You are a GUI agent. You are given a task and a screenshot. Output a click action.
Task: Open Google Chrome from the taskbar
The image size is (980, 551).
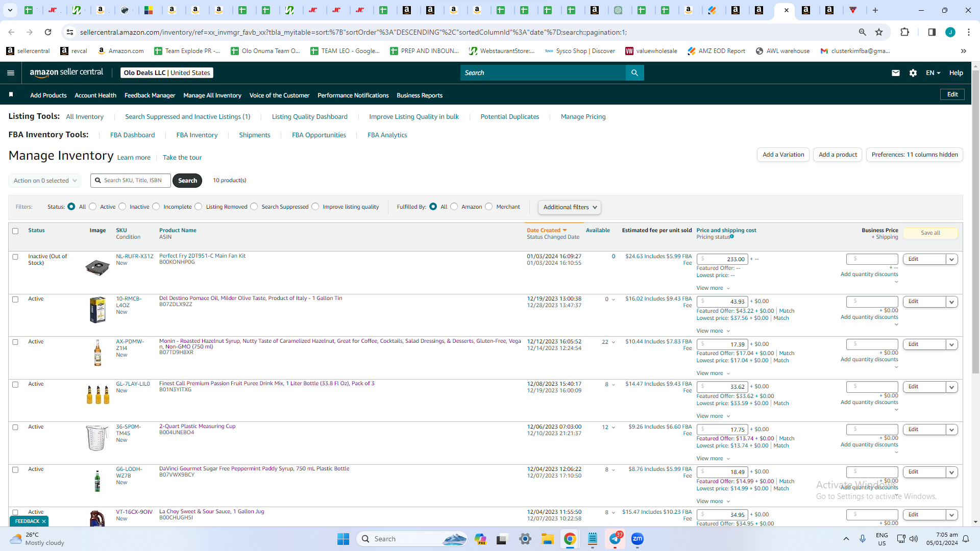(570, 539)
